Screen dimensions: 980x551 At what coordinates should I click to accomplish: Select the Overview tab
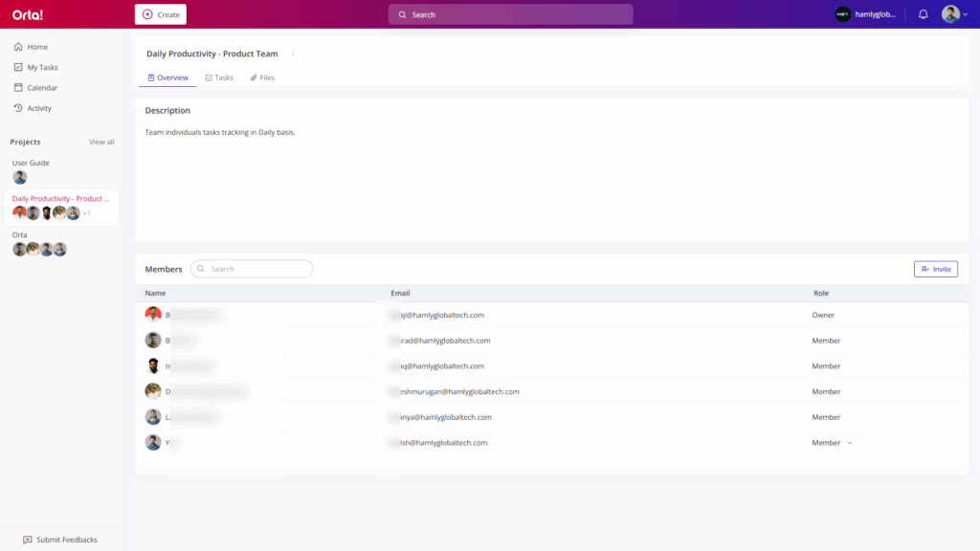pyautogui.click(x=167, y=77)
